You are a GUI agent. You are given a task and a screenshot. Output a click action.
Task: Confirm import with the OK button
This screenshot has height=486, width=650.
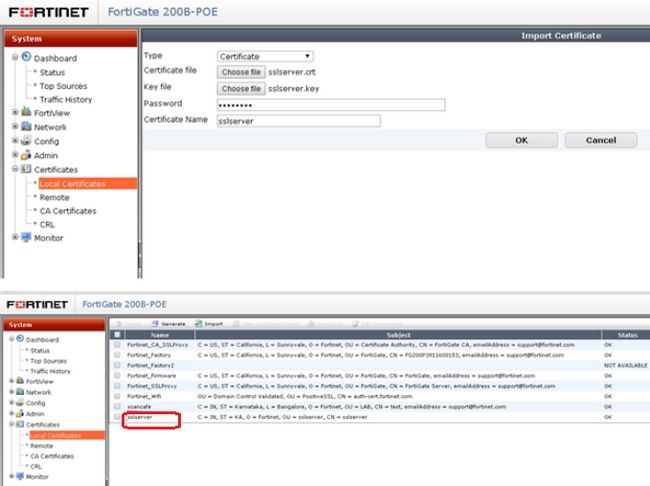pyautogui.click(x=521, y=140)
